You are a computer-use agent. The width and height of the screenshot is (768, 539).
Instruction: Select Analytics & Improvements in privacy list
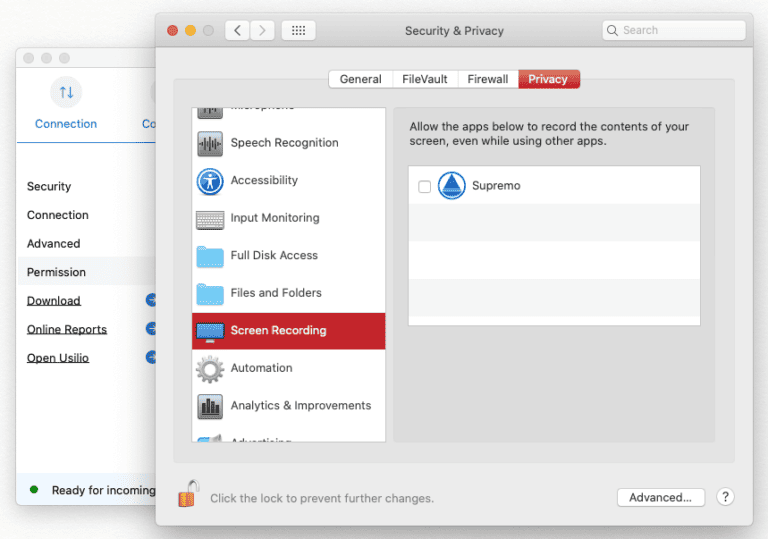tap(288, 406)
